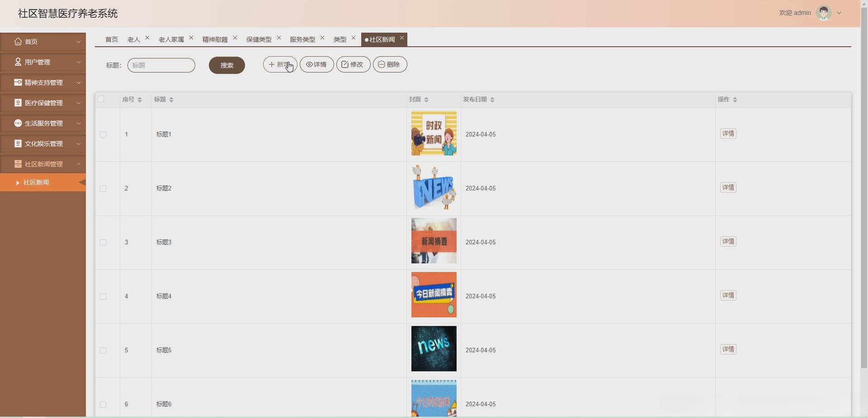This screenshot has width=868, height=418.
Task: Click the 生活服务管理 chat bubble icon
Action: pyautogui.click(x=18, y=123)
